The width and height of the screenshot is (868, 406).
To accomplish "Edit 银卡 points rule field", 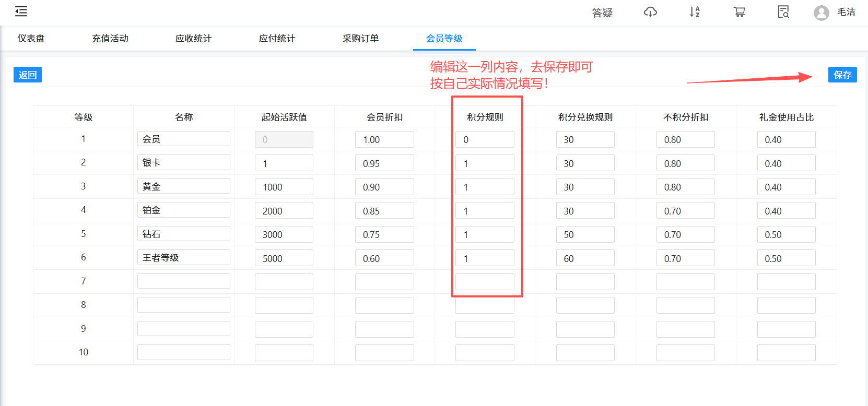I will 485,163.
